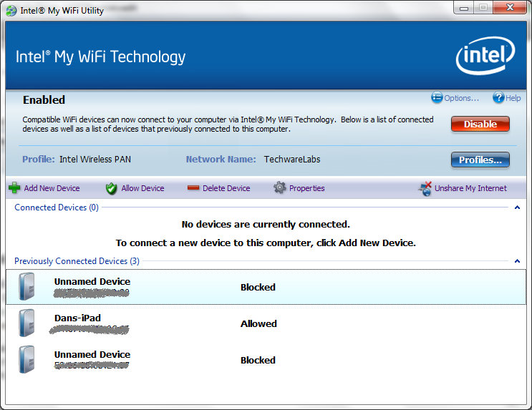Click the green shield Allow Device icon
This screenshot has height=410, width=532.
[x=111, y=189]
